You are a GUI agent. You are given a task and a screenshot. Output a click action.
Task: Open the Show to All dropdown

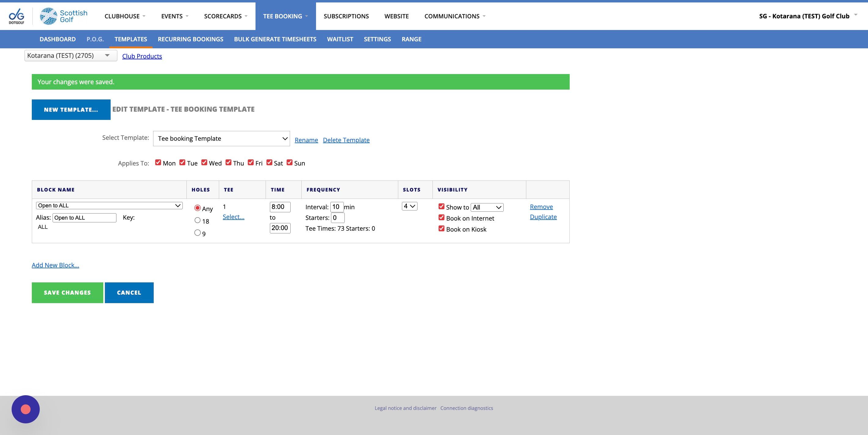(487, 207)
